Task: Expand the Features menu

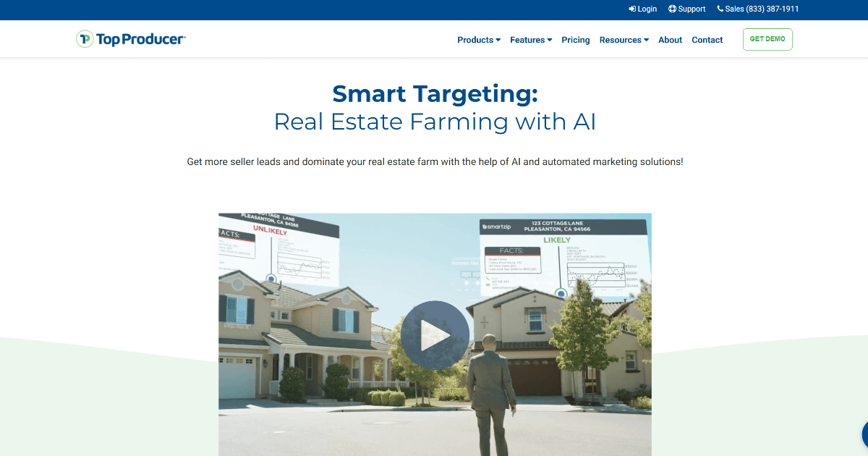Action: pyautogui.click(x=530, y=40)
